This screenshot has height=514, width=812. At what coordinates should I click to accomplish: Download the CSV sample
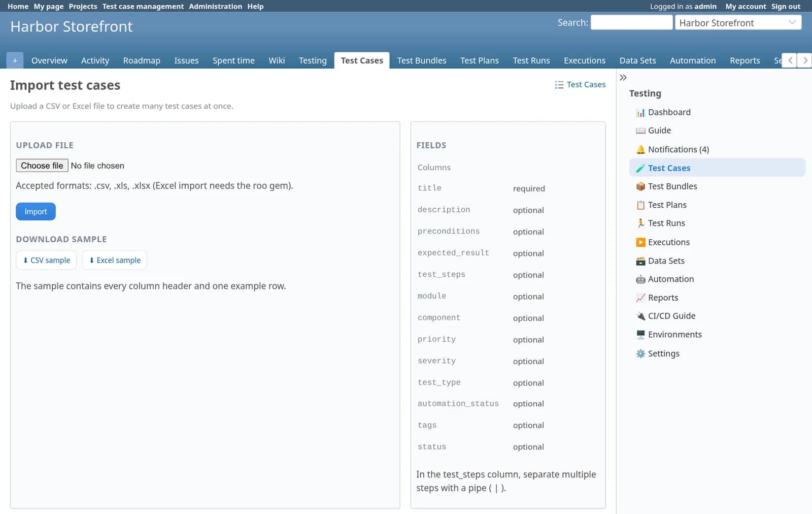(46, 260)
